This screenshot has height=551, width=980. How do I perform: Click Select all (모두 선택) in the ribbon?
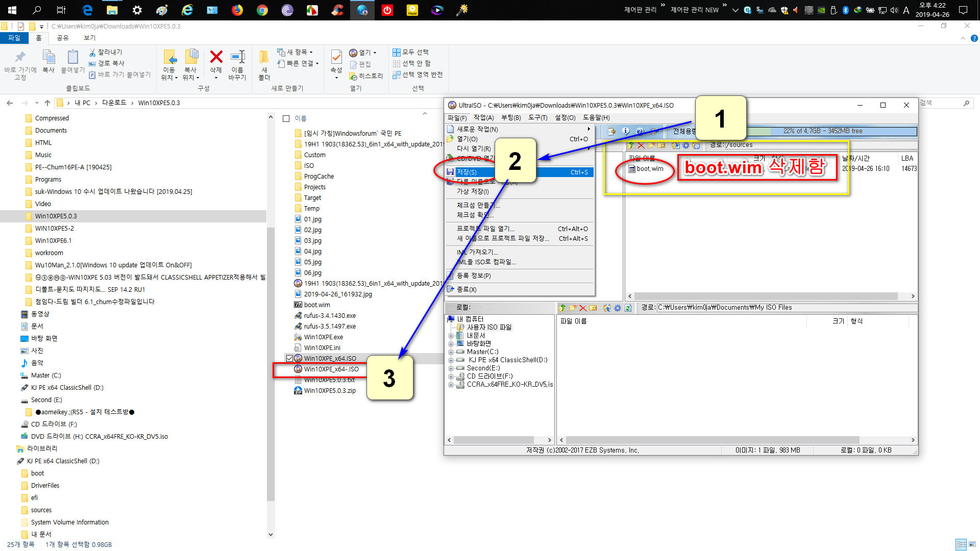click(410, 52)
